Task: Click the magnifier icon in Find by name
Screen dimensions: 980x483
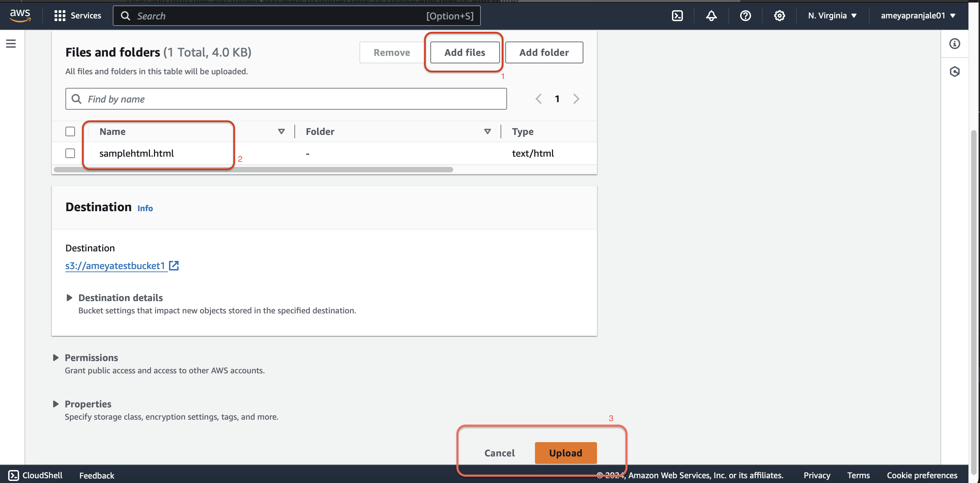Action: (76, 99)
